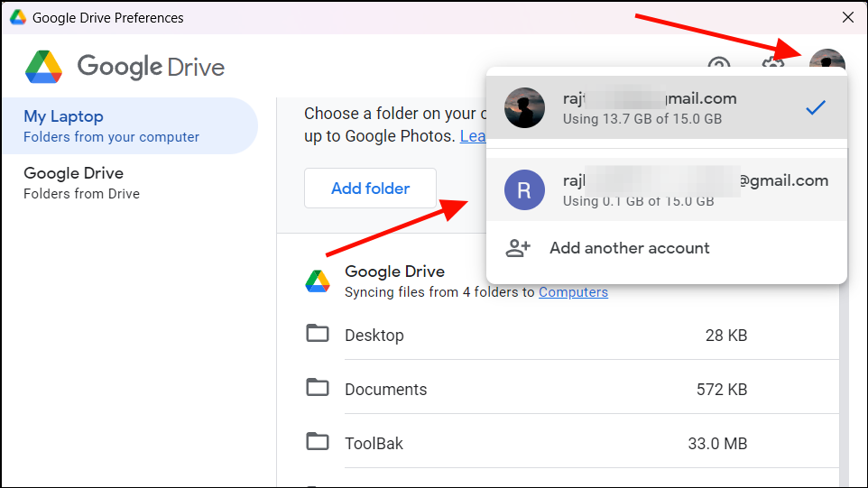Click the Google Drive logo in the header
Screen dimensions: 868x488
pyautogui.click(x=125, y=67)
